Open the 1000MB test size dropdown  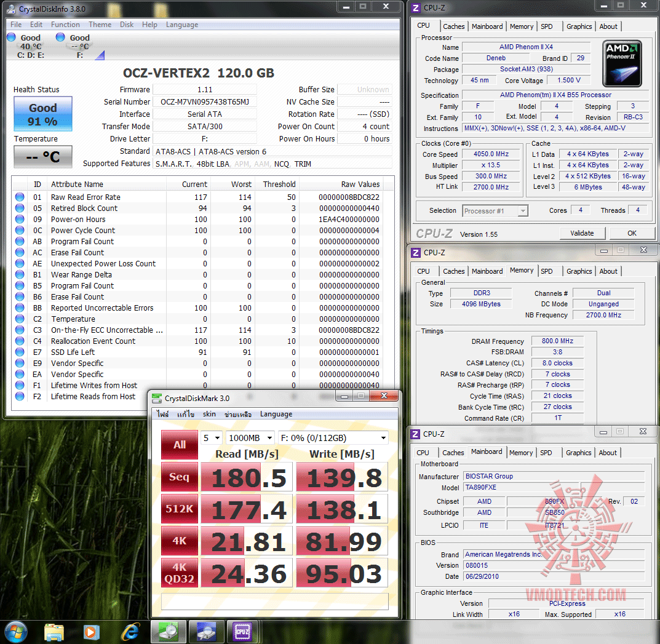(x=249, y=437)
